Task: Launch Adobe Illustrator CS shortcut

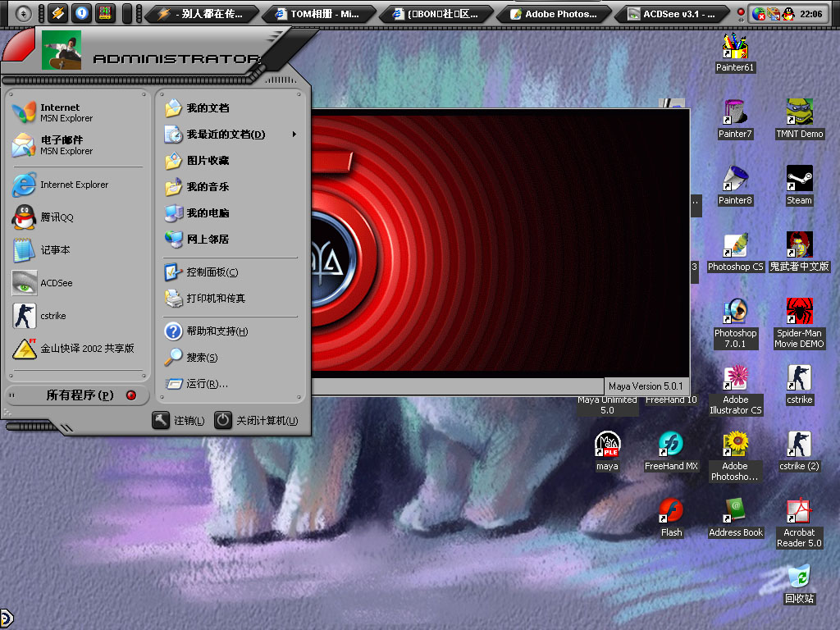Action: pos(735,390)
